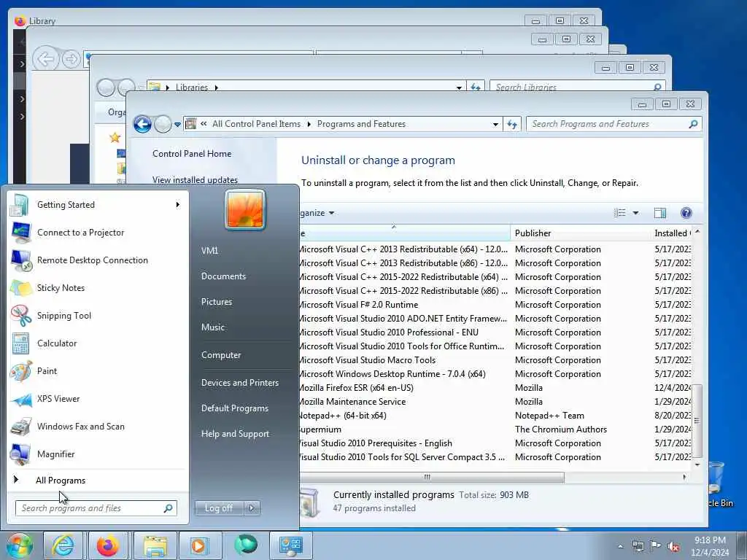747x560 pixels.
Task: Open address bar history dropdown
Action: (x=495, y=124)
